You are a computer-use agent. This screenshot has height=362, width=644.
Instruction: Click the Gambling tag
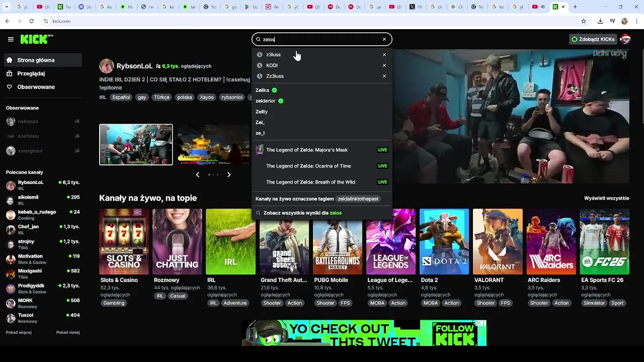click(114, 303)
